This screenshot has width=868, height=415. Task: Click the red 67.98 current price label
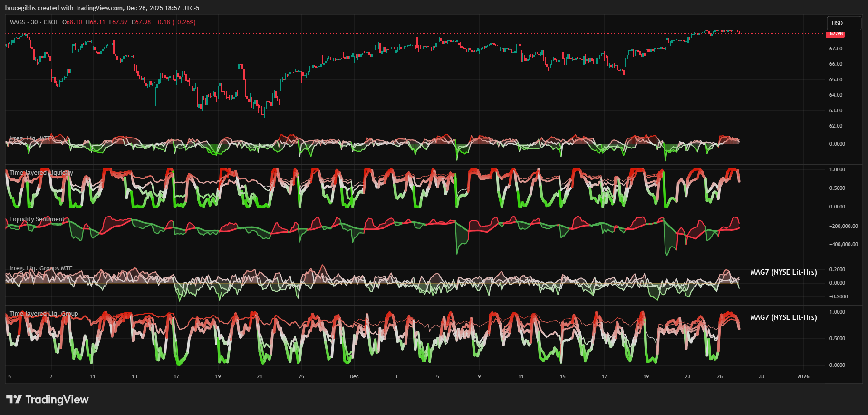tap(836, 34)
